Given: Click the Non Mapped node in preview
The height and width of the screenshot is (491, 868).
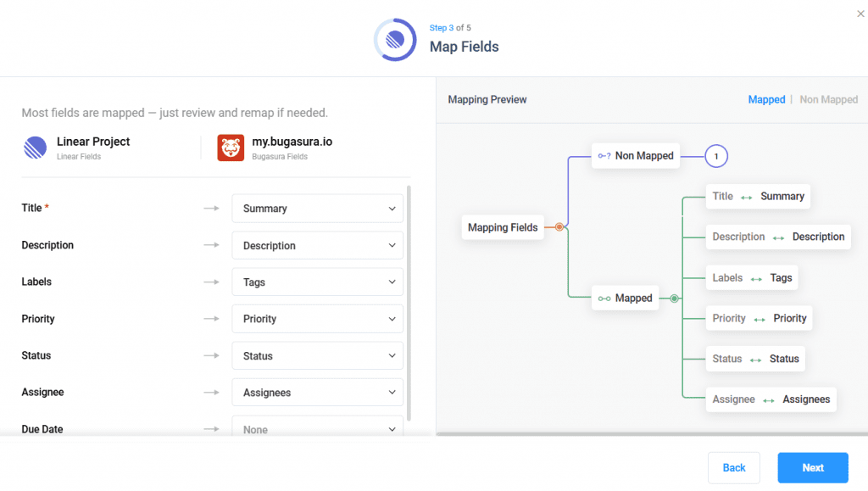Looking at the screenshot, I should coord(635,156).
